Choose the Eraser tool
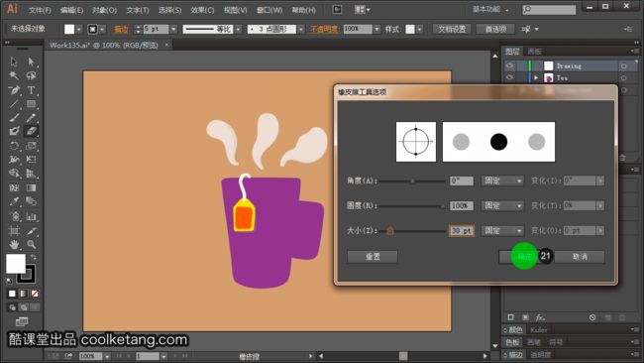This screenshot has height=363, width=644. click(x=31, y=132)
